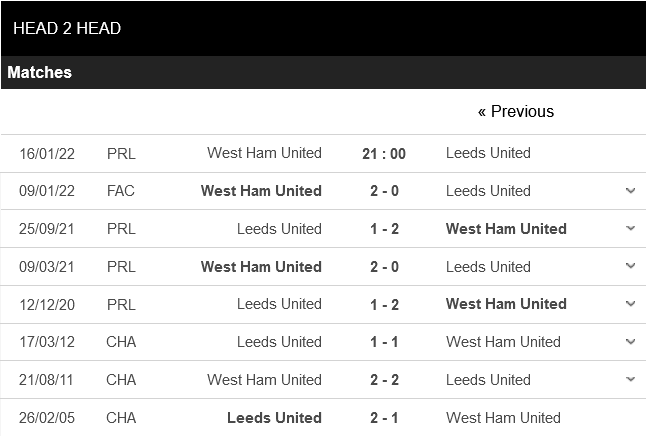Viewport: 646px width, 436px height.
Task: Select the 1 - 2 score for 25/09/21
Action: tap(384, 229)
